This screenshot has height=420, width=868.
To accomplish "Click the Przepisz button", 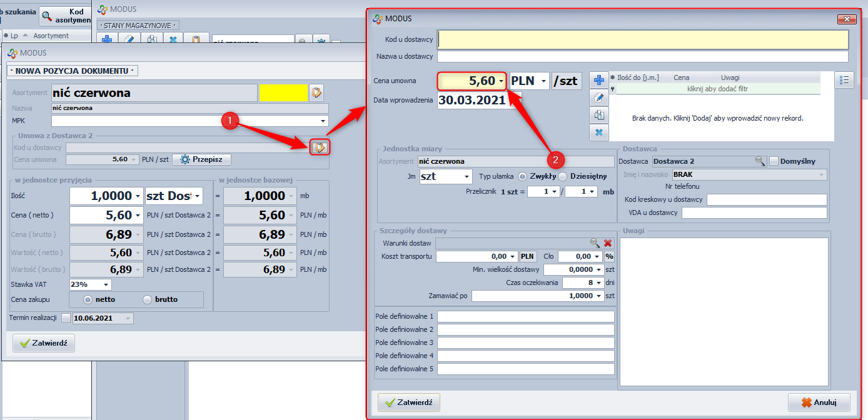I will (201, 159).
